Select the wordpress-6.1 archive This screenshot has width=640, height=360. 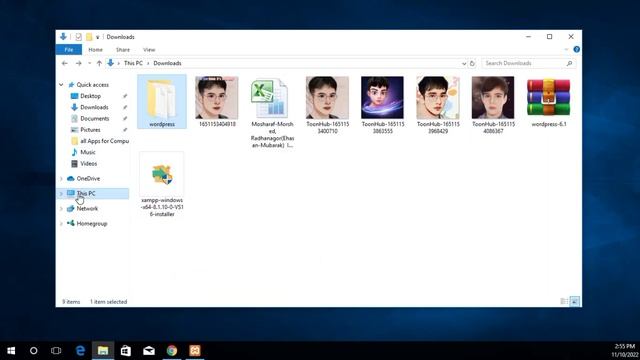(x=549, y=102)
